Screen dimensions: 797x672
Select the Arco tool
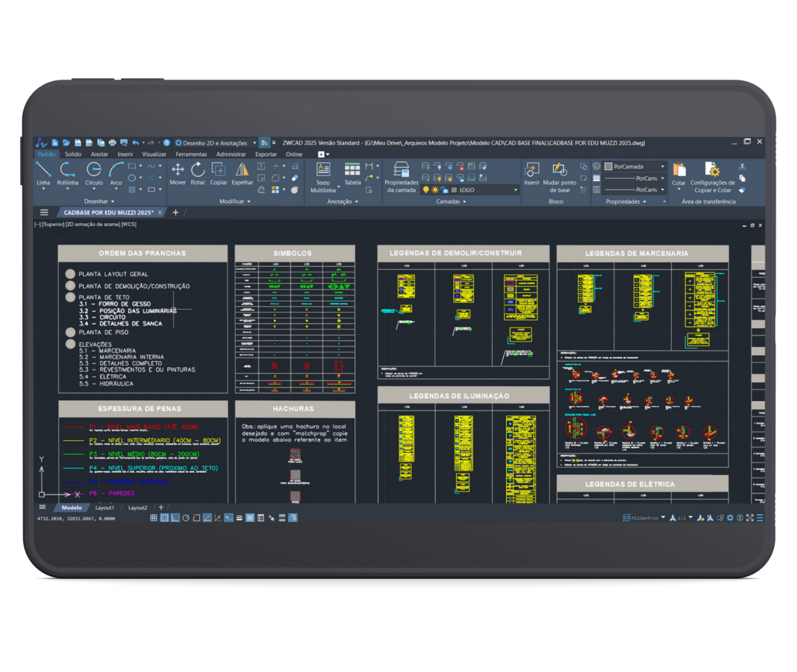coord(116,174)
